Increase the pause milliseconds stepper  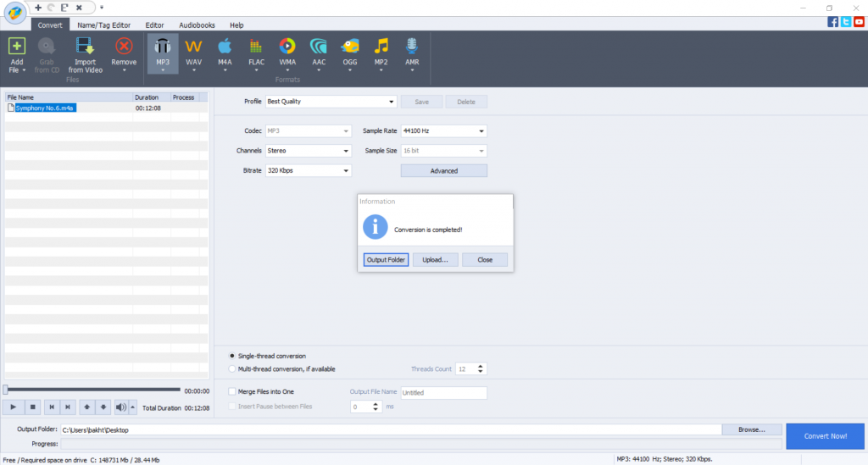[x=376, y=404]
